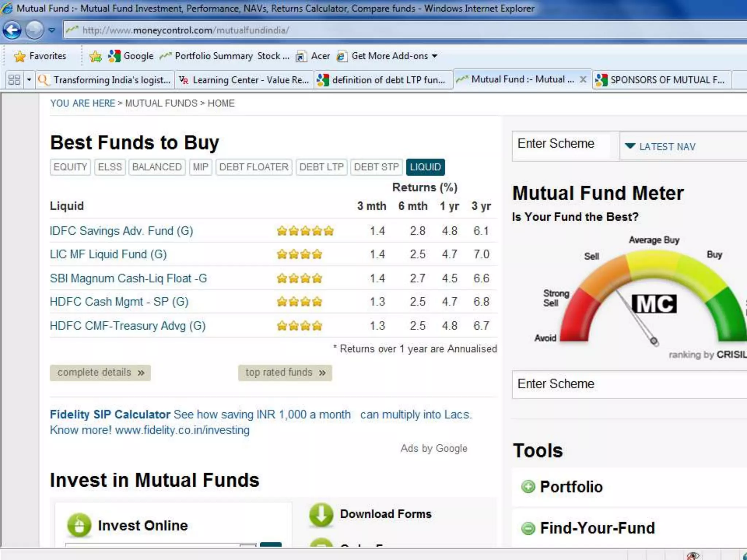
Task: Open recent pages dropdown beside Forward button
Action: [x=52, y=30]
